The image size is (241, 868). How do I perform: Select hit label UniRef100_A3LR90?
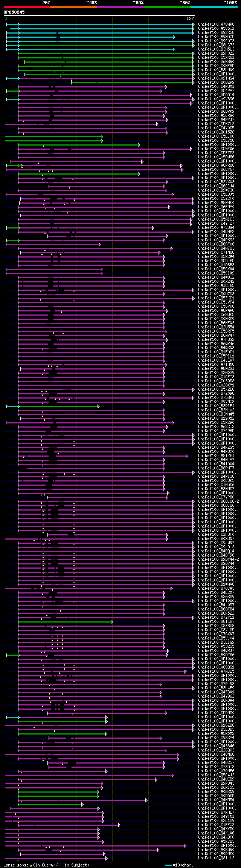[x=216, y=115]
